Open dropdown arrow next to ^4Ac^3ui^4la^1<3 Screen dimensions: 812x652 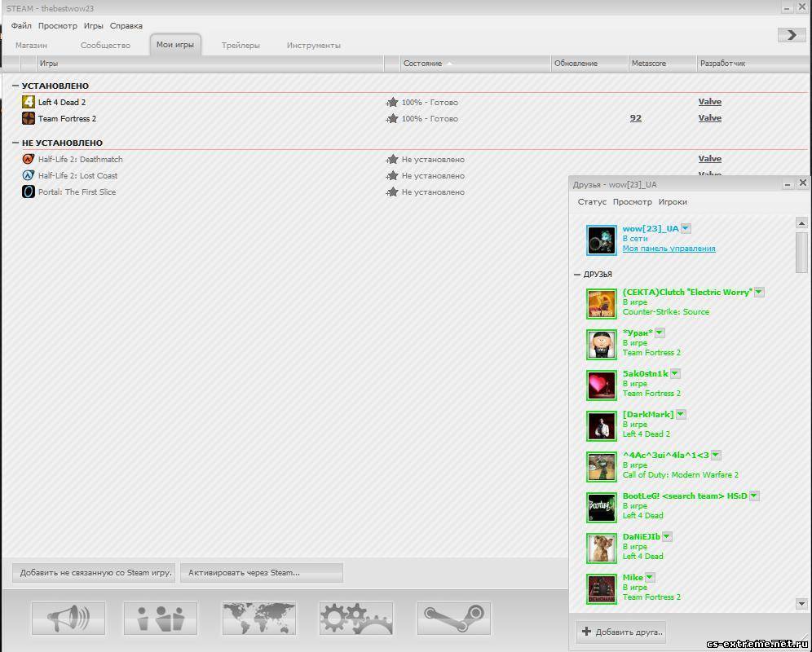coord(716,455)
